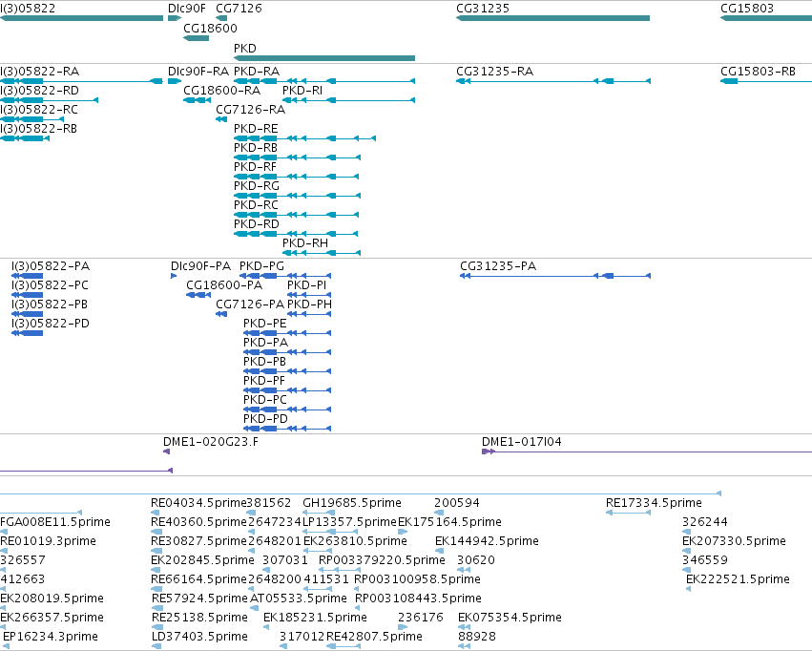The height and width of the screenshot is (651, 812).
Task: Open the PKD-RA transcript label
Action: pyautogui.click(x=257, y=71)
